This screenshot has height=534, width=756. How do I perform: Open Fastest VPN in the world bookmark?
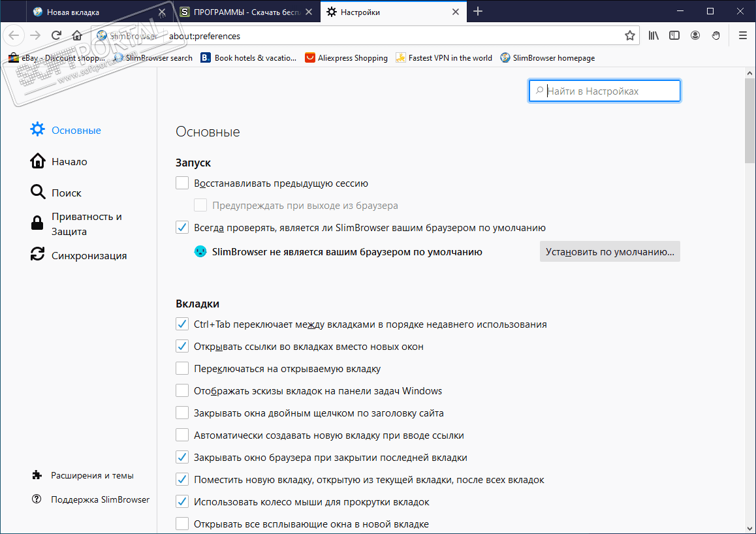444,58
